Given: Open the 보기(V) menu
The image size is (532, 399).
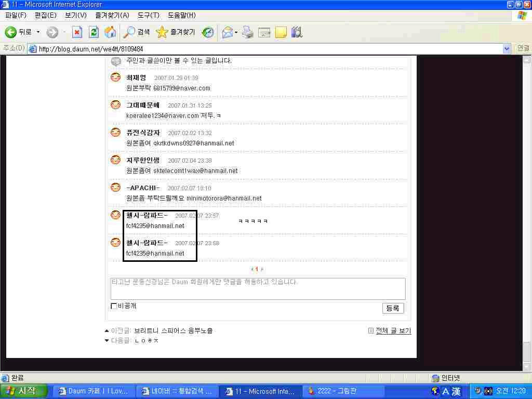Looking at the screenshot, I should [76, 15].
